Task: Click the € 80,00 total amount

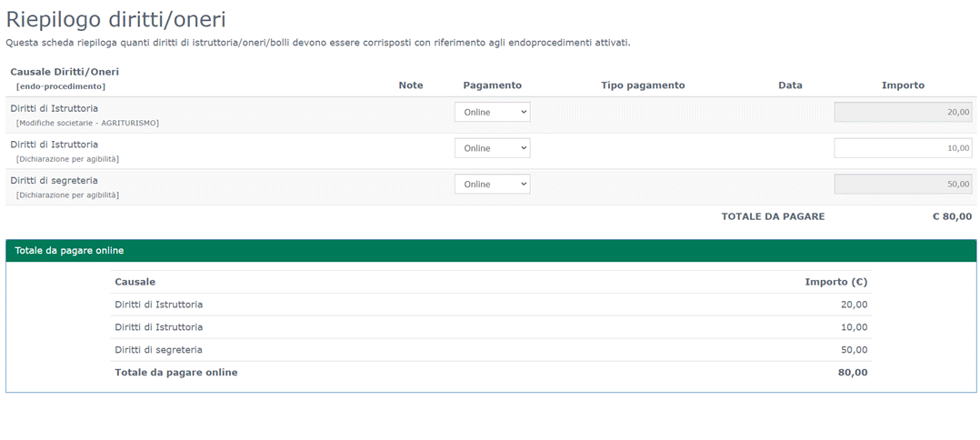Action: (952, 216)
